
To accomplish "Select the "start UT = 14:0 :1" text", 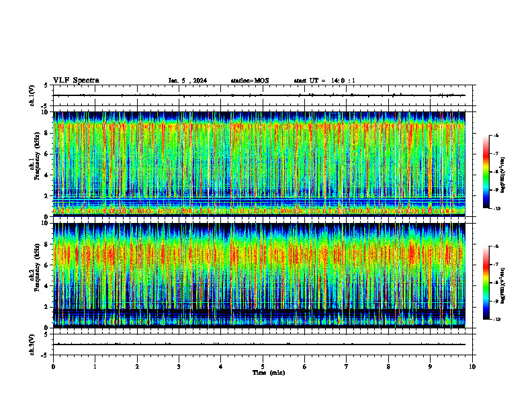I will (324, 81).
